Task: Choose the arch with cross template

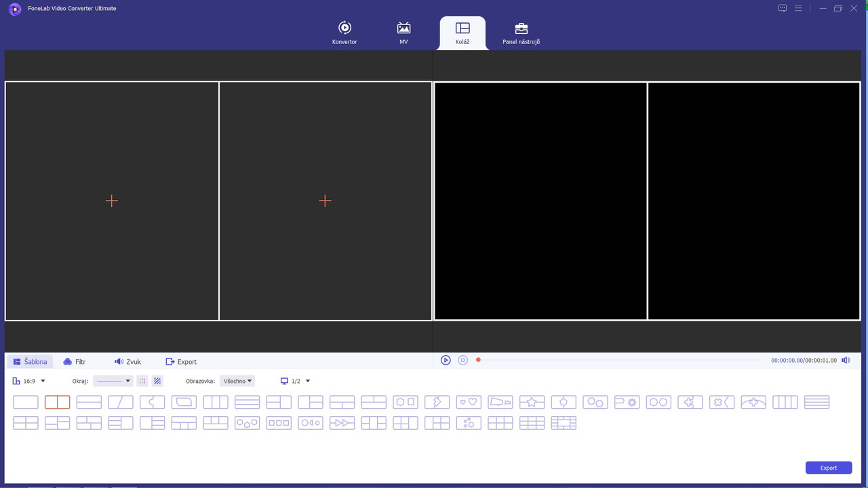Action: (x=753, y=402)
